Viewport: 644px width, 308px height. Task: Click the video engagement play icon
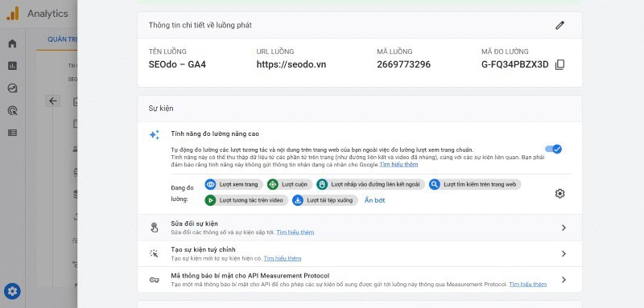tap(210, 200)
